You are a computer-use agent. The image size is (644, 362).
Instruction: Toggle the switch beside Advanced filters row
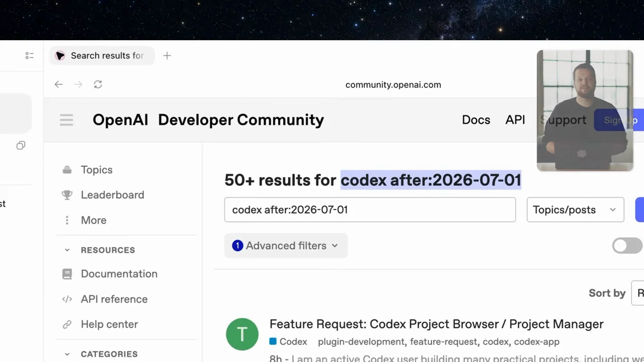627,245
